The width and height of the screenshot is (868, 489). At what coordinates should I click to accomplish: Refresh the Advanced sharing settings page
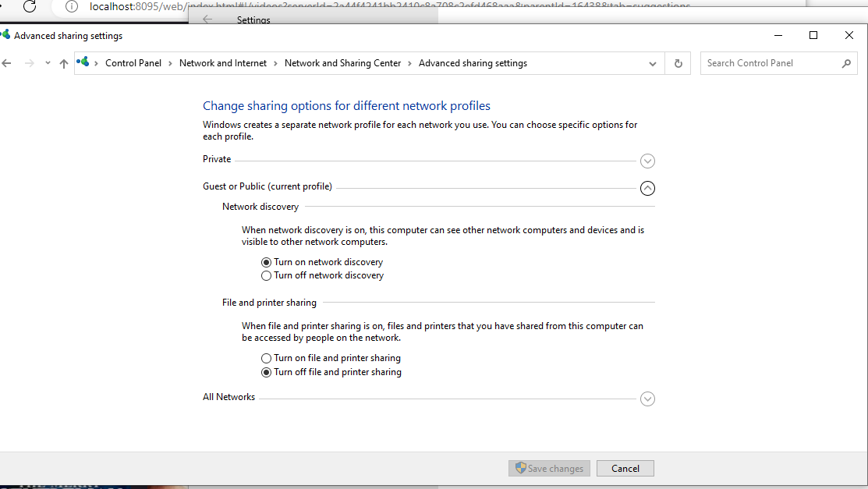click(x=678, y=63)
